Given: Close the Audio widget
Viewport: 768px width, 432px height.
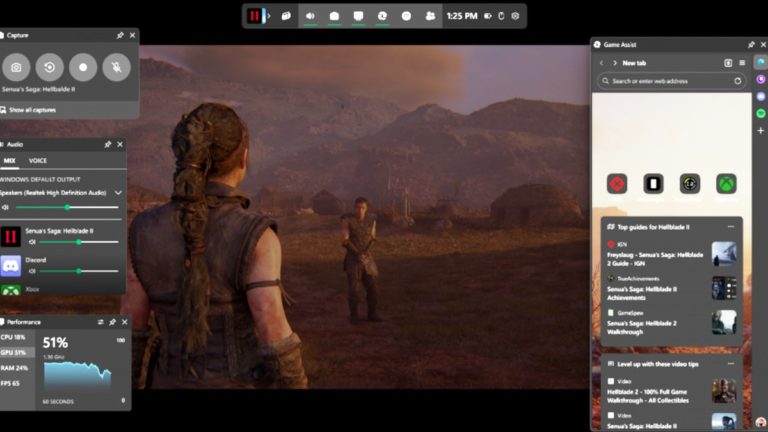Looking at the screenshot, I should [120, 144].
